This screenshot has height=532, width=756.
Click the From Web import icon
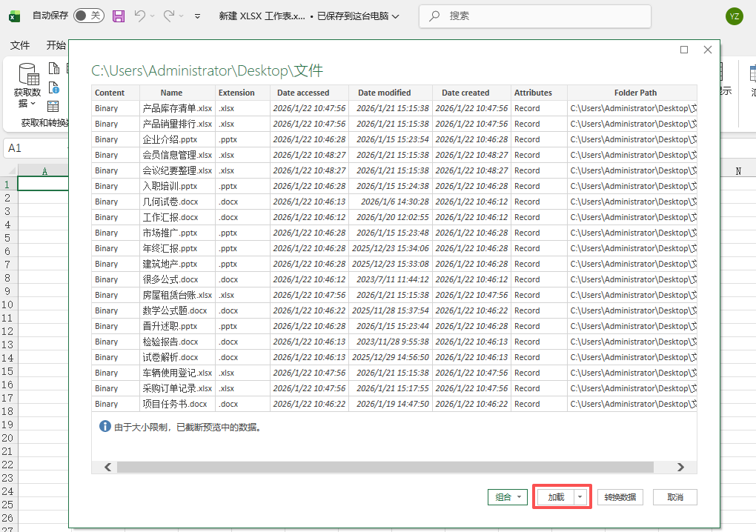pos(53,88)
